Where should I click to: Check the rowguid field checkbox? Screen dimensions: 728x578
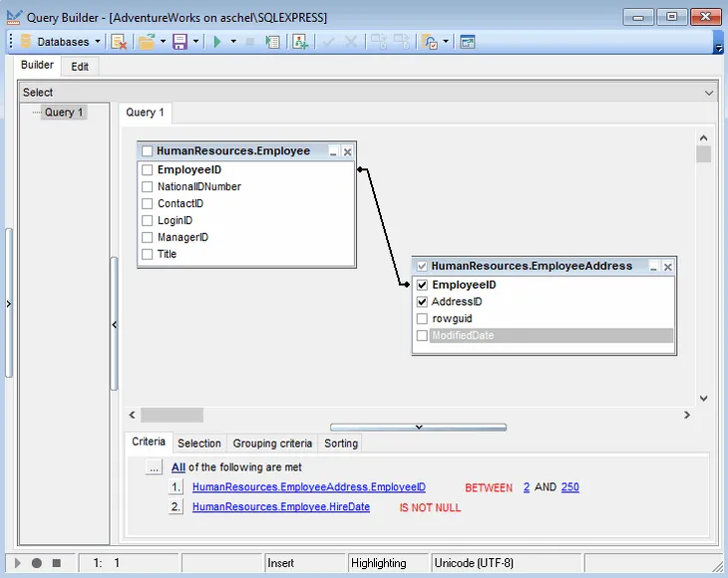pyautogui.click(x=422, y=319)
